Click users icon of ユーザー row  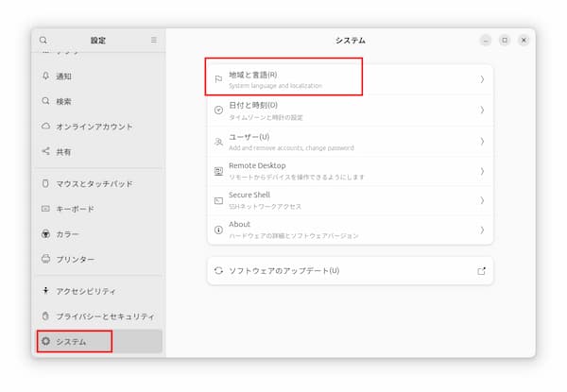point(218,142)
